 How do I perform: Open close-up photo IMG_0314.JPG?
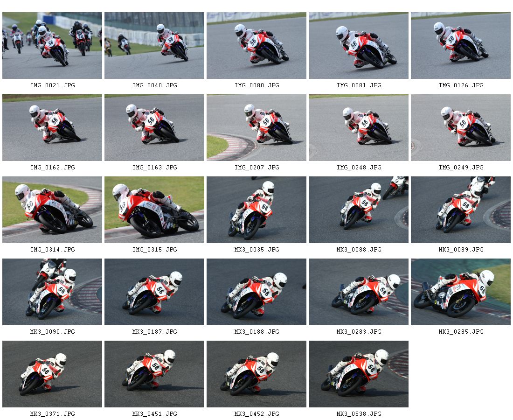[x=52, y=210]
